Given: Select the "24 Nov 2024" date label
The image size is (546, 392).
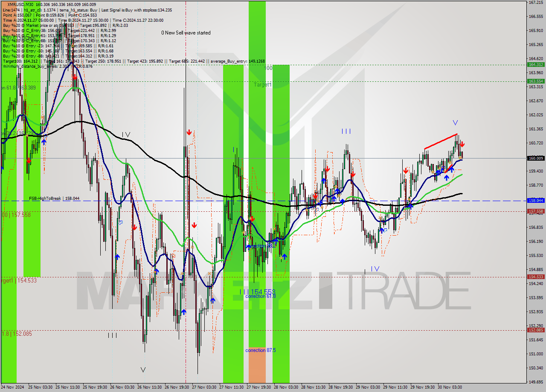Looking at the screenshot, I should pos(13,387).
